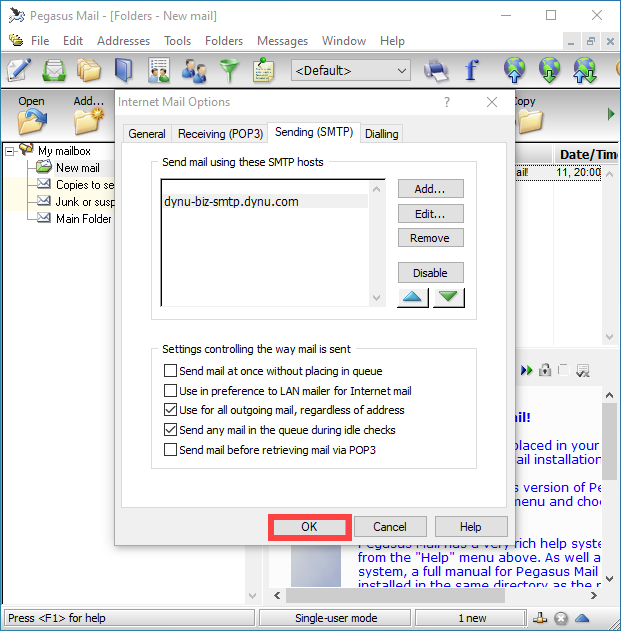621x631 pixels.
Task: Open mail filtering rules funnel icon
Action: pyautogui.click(x=229, y=71)
